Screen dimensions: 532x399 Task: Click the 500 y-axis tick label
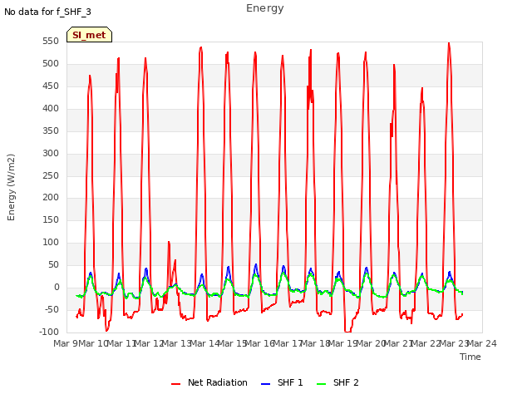click(x=51, y=64)
